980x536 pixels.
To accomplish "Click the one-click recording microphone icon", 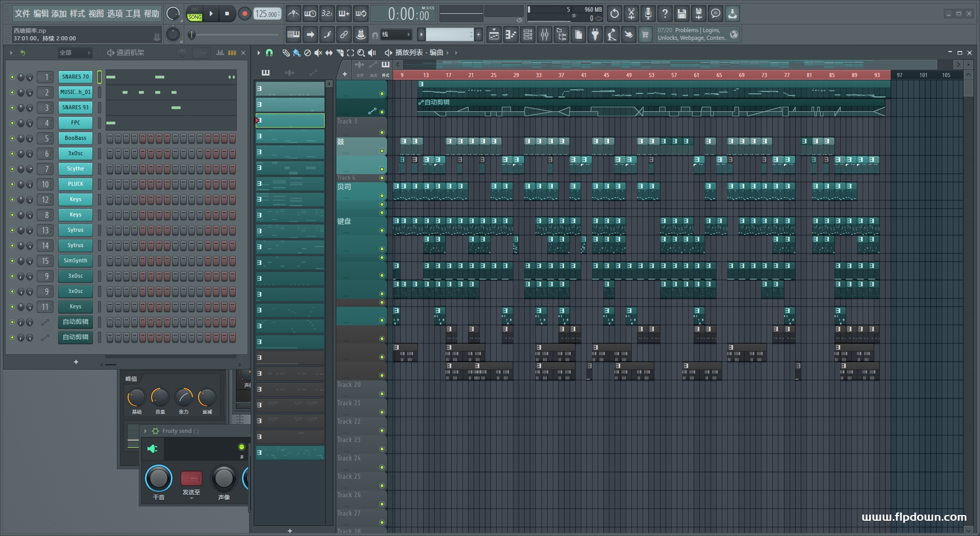I will (x=648, y=14).
